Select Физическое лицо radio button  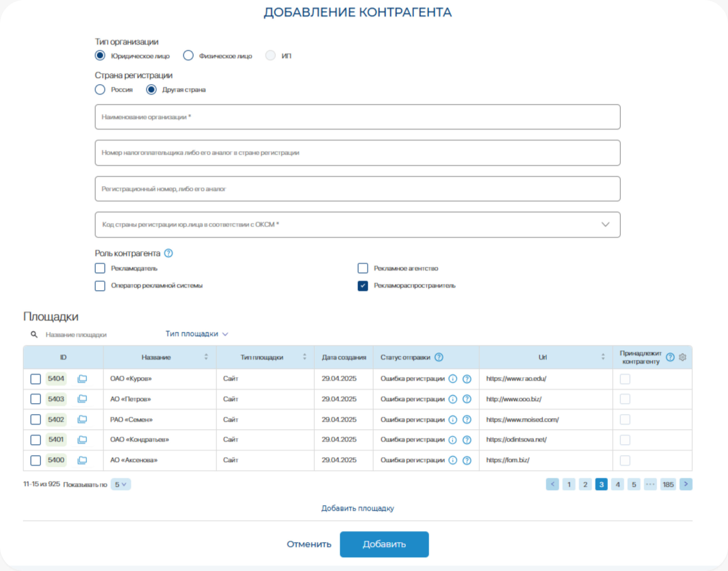pyautogui.click(x=188, y=55)
